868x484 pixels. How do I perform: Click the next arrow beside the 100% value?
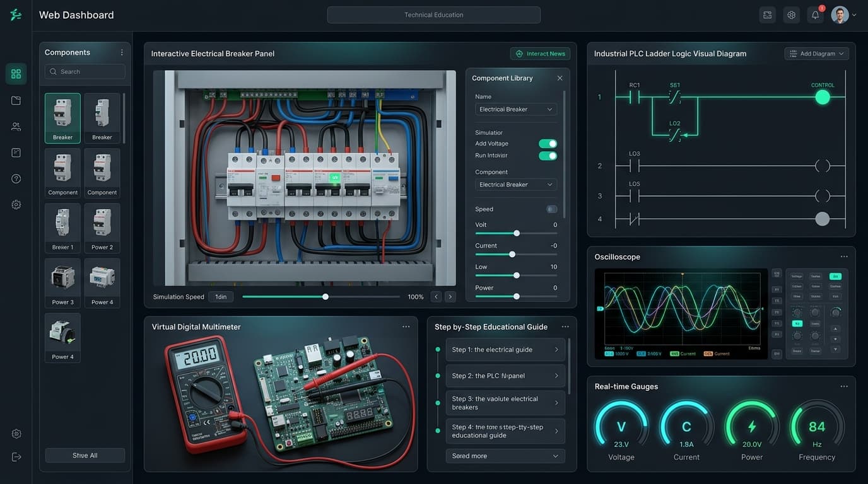pyautogui.click(x=450, y=297)
